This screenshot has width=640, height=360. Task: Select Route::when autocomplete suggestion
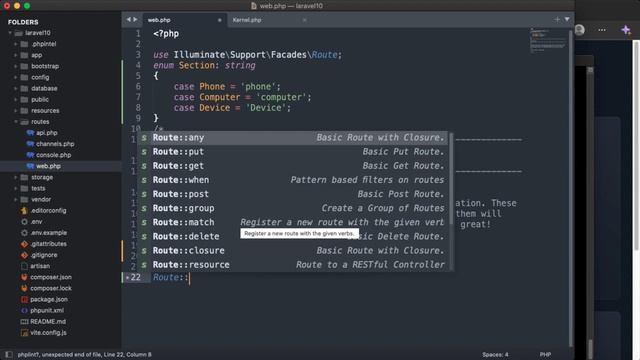293,180
